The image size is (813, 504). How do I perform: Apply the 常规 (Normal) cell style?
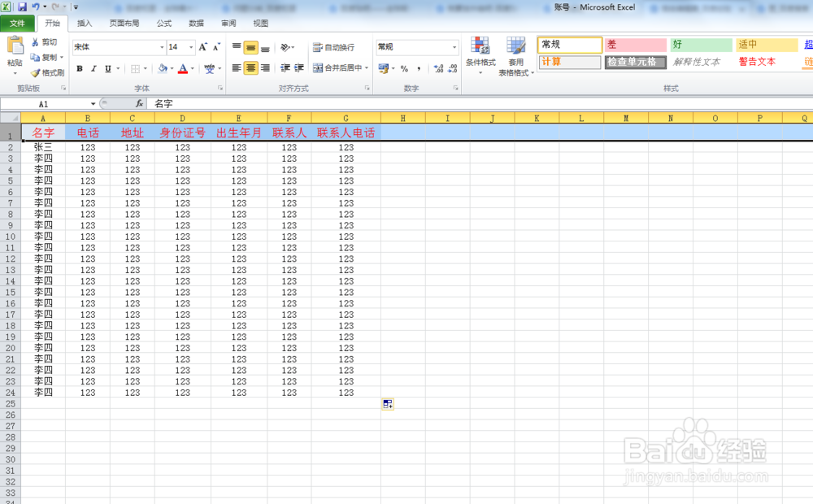tap(570, 45)
